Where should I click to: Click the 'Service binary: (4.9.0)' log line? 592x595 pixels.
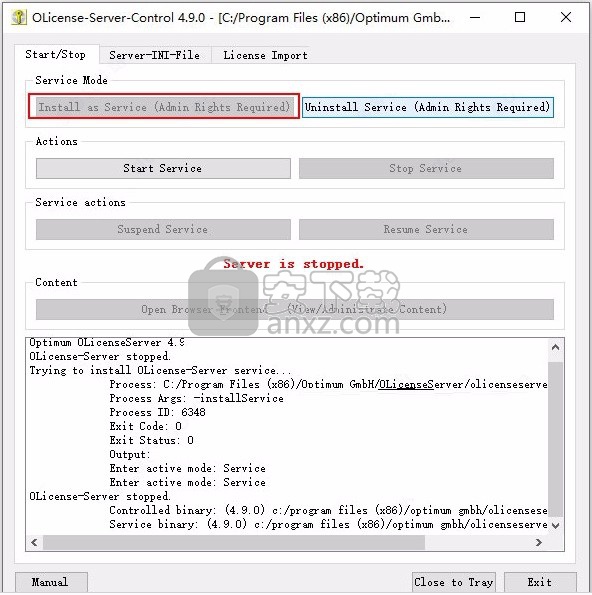click(328, 524)
